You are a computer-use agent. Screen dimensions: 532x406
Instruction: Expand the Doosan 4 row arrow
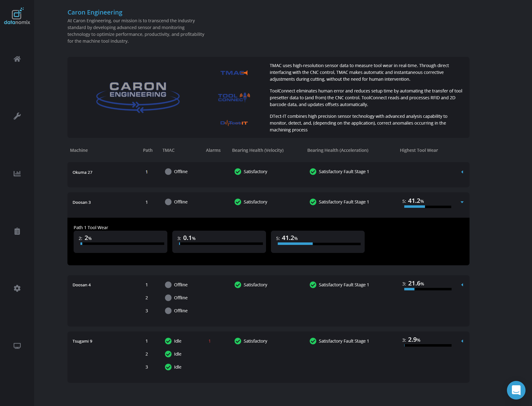coord(462,285)
